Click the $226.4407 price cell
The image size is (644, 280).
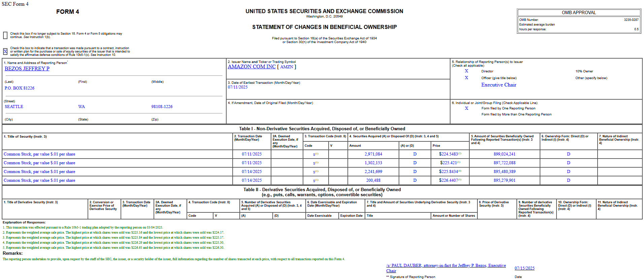point(450,180)
